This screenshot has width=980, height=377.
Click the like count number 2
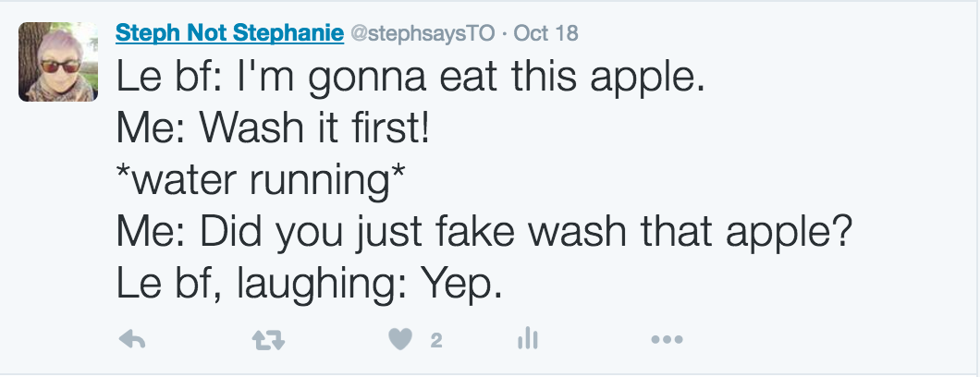436,341
